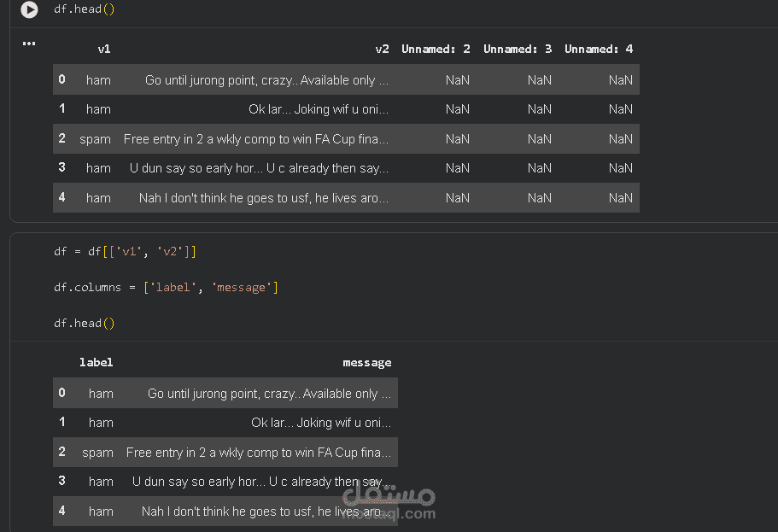Screen dimensions: 778x532
Task: Click the 'Unnamed: 4' column header
Action: [x=599, y=50]
